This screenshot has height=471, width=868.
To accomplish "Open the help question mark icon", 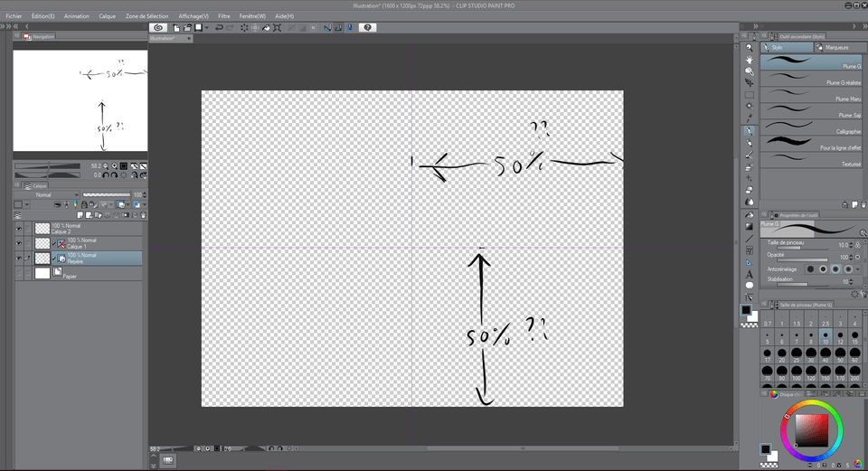I will coord(367,28).
